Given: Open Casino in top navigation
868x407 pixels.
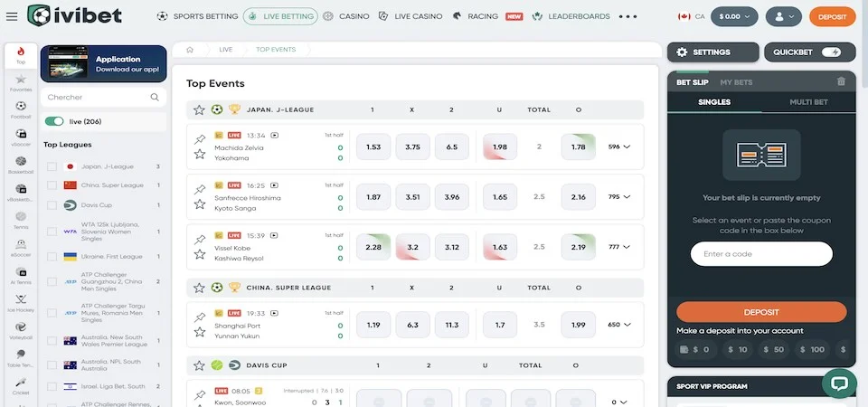Looking at the screenshot, I should [346, 16].
